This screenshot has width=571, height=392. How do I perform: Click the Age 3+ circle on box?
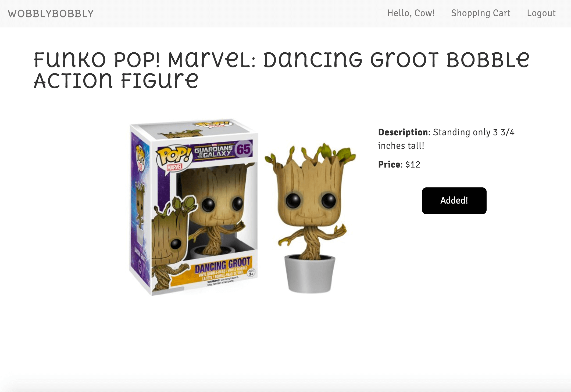(251, 272)
